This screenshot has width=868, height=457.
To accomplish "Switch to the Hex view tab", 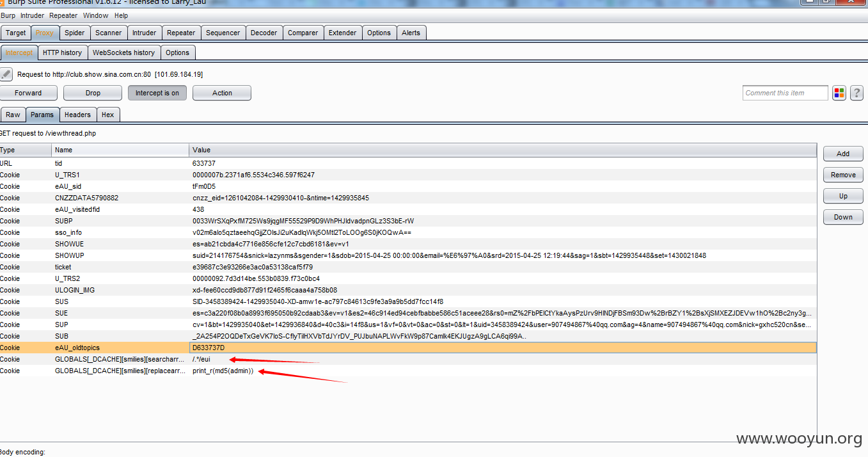I will [x=108, y=115].
